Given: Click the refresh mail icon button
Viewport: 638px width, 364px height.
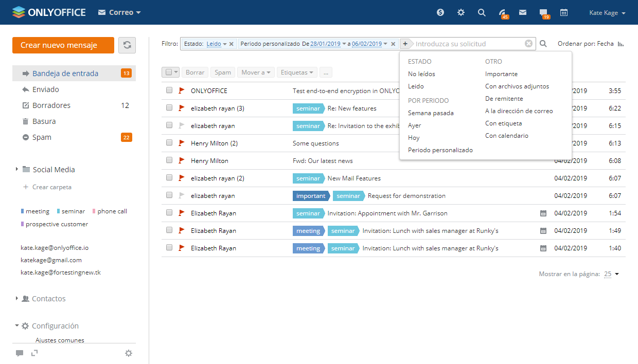Looking at the screenshot, I should pyautogui.click(x=127, y=45).
